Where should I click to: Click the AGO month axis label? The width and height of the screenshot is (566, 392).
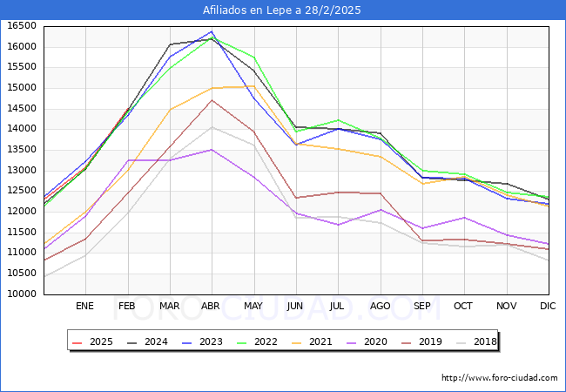[381, 306]
